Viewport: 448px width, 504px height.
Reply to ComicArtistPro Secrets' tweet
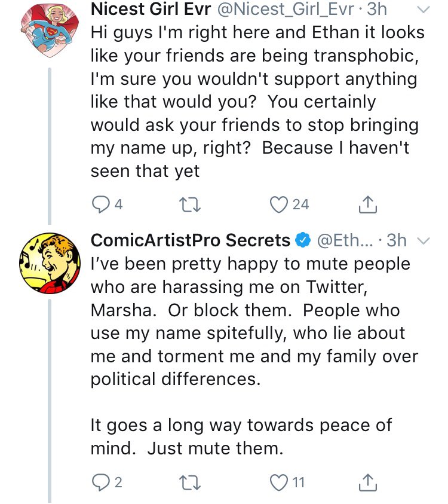coord(99,482)
